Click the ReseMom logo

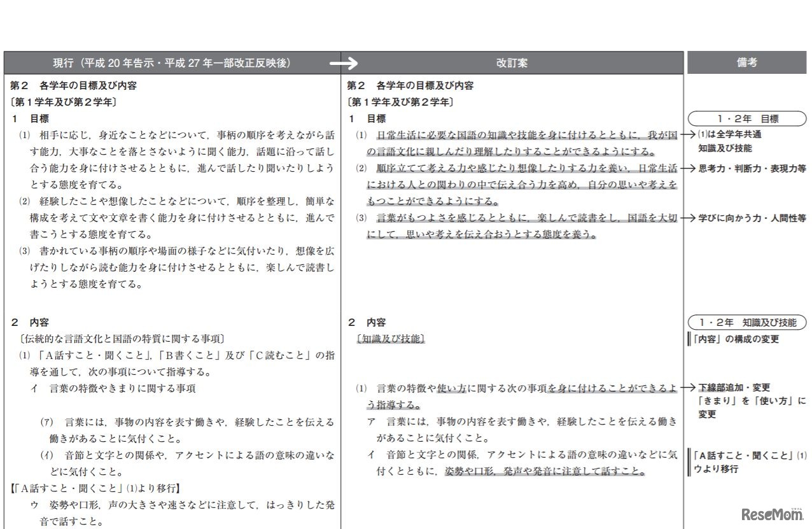pyautogui.click(x=774, y=514)
